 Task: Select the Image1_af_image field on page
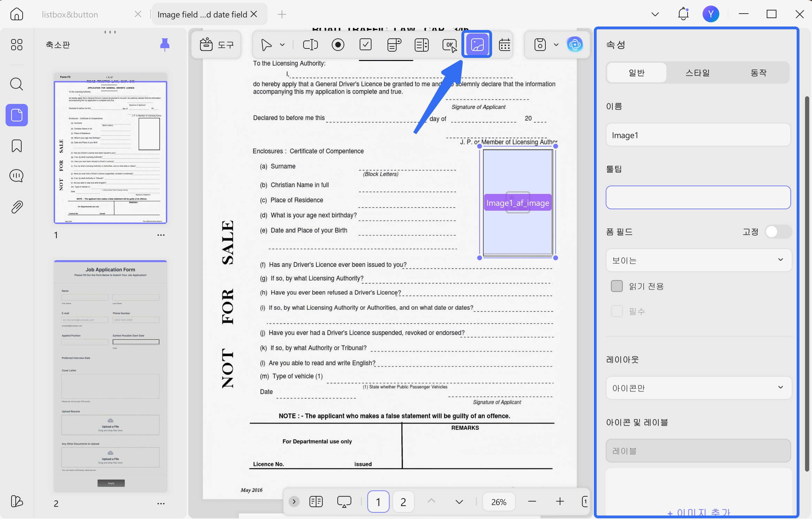click(x=518, y=202)
